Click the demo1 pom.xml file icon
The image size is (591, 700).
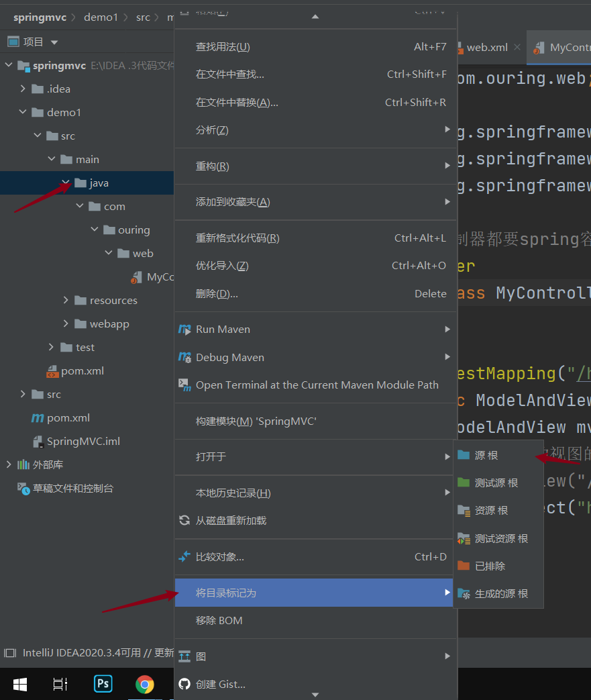click(x=53, y=371)
